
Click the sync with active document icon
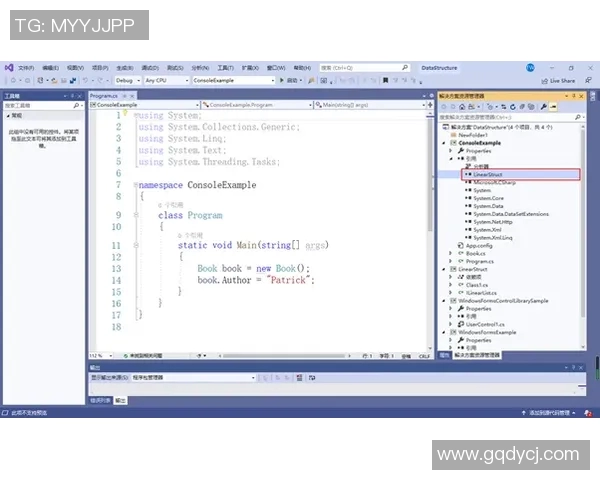504,107
